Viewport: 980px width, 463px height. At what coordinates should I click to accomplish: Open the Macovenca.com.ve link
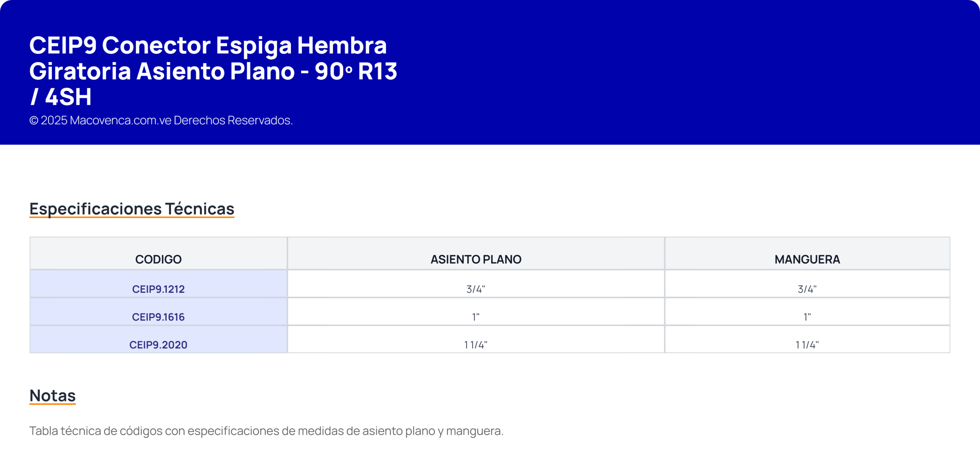click(120, 121)
